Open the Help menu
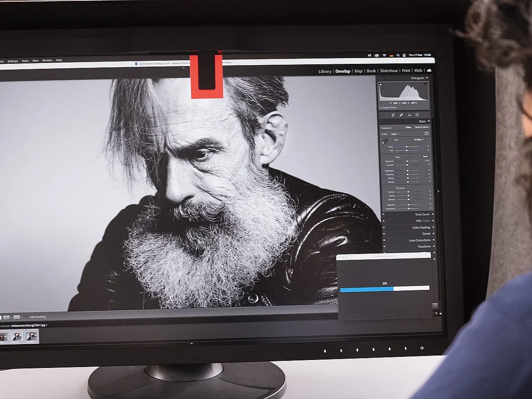Viewport: 532px width, 399px height. [59, 60]
